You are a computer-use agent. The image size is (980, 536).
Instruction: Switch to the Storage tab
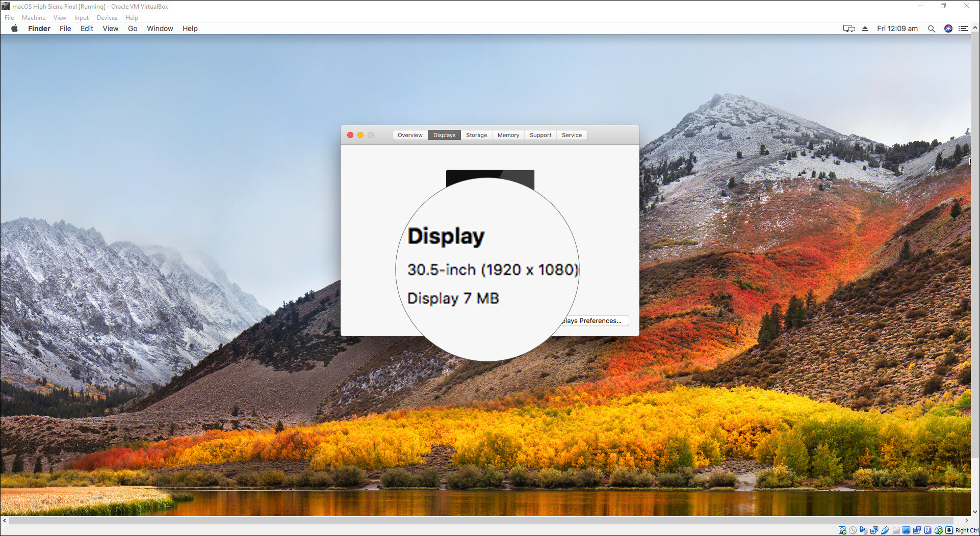click(476, 135)
